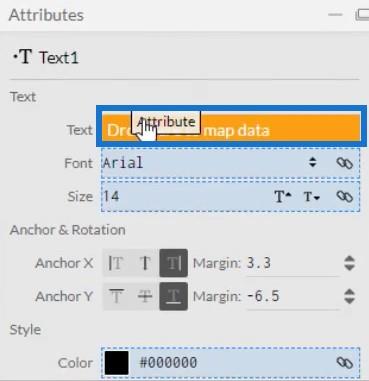Click the Text1 element type icon
The width and height of the screenshot is (369, 381).
22,57
